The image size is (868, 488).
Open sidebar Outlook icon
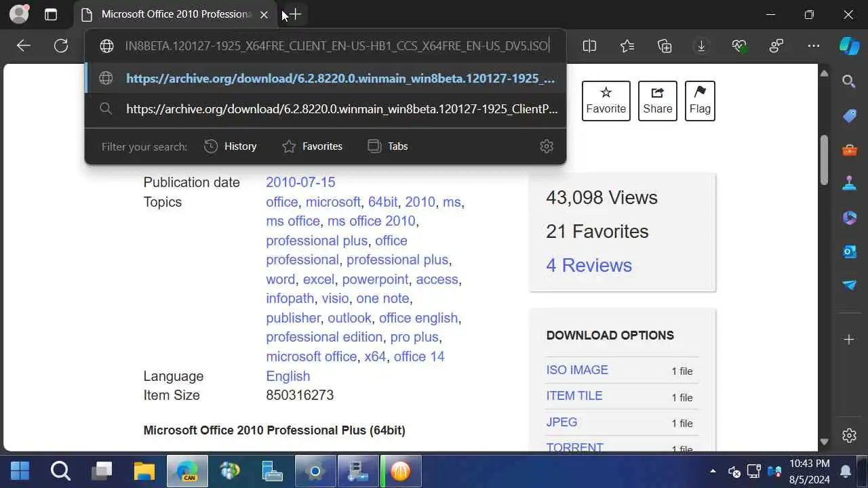[x=849, y=251]
